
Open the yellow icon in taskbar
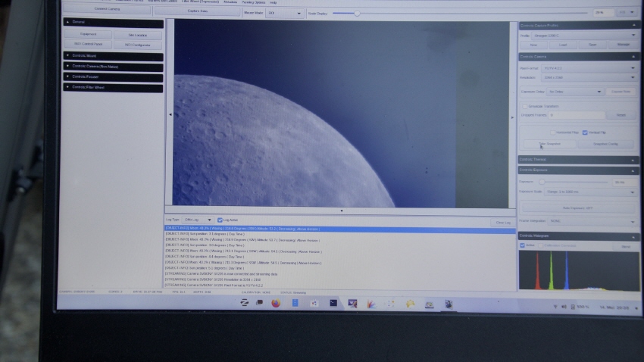coord(410,304)
